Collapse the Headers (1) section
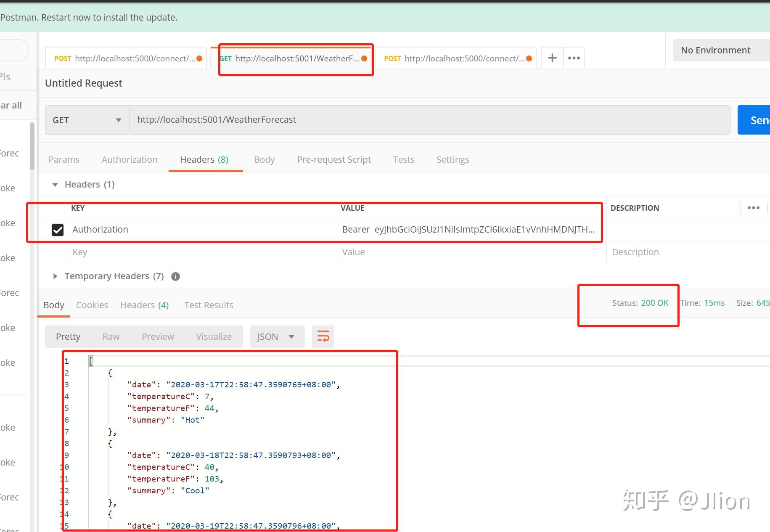The width and height of the screenshot is (770, 532). [55, 185]
